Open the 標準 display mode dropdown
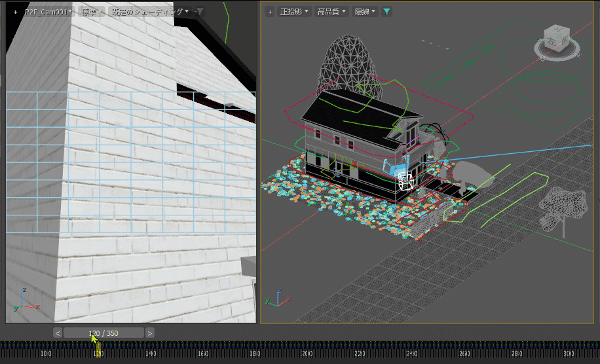Viewport: 600px width, 364px height. tap(91, 12)
